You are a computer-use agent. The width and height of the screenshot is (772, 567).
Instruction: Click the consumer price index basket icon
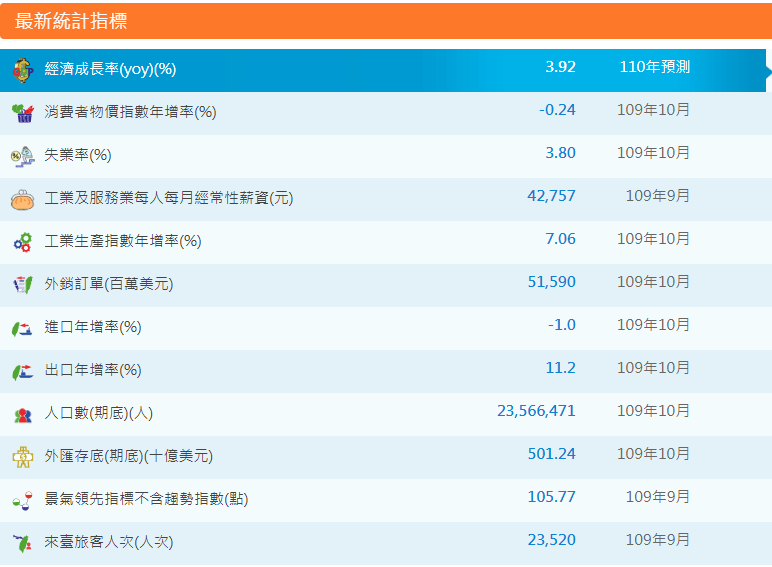point(22,113)
